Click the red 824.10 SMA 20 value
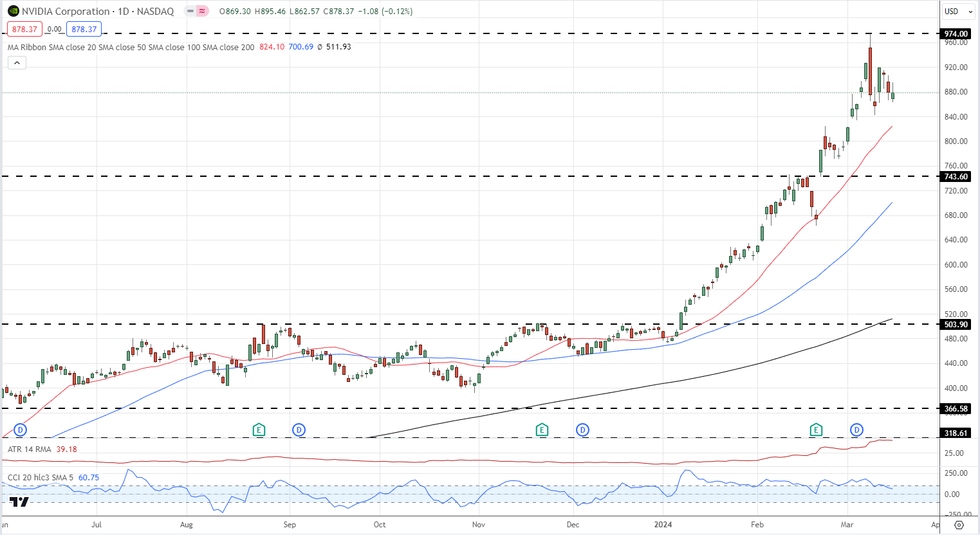980x535 pixels. (x=272, y=47)
